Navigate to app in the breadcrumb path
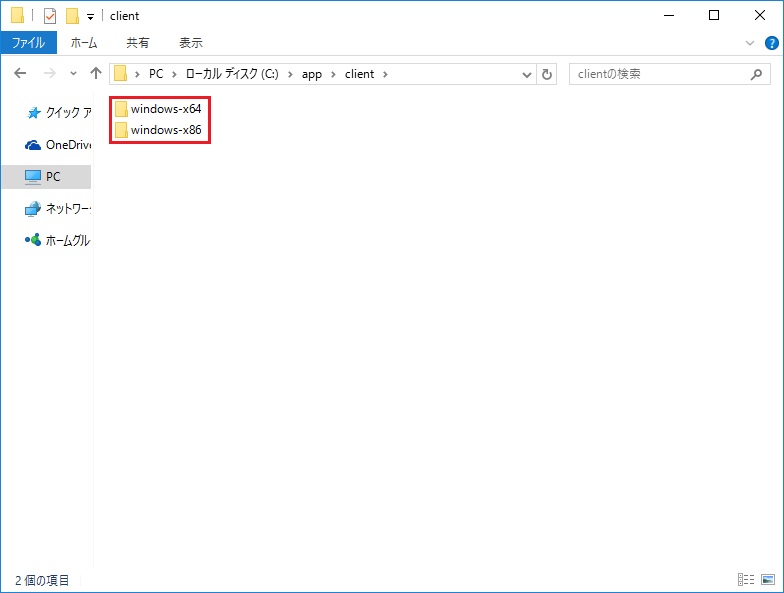This screenshot has width=784, height=593. tap(312, 74)
